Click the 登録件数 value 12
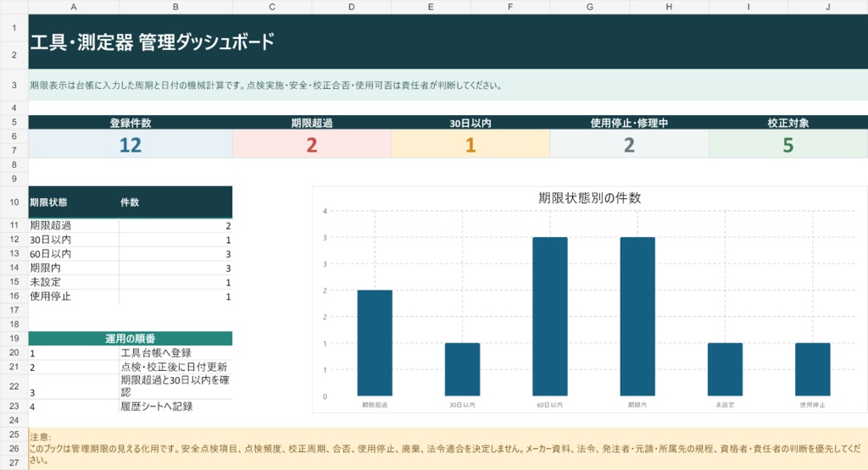 click(x=130, y=144)
